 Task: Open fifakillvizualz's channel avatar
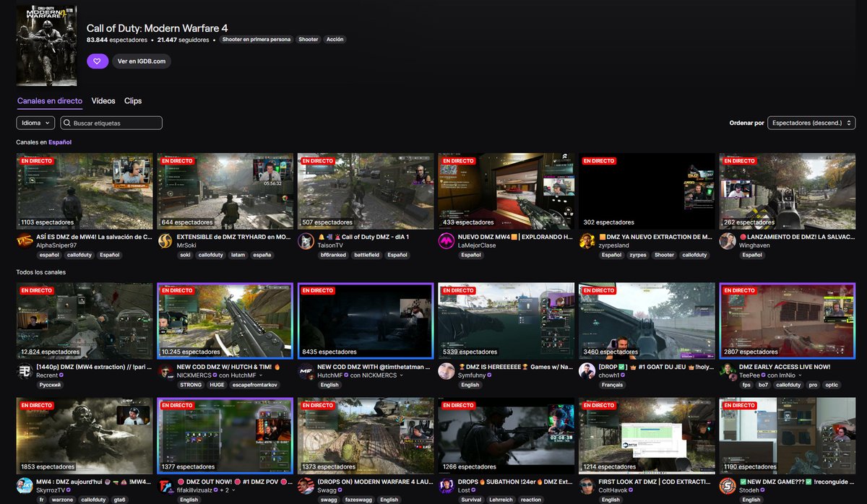(x=165, y=485)
